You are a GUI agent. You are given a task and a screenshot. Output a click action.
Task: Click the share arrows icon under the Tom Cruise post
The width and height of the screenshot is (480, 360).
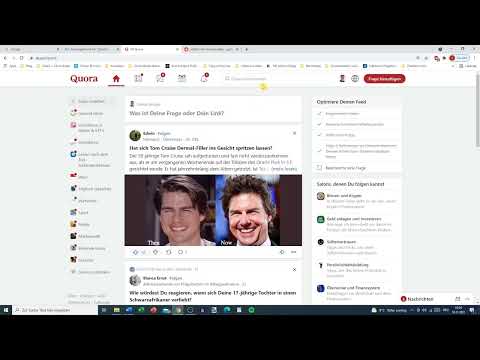pos(169,252)
